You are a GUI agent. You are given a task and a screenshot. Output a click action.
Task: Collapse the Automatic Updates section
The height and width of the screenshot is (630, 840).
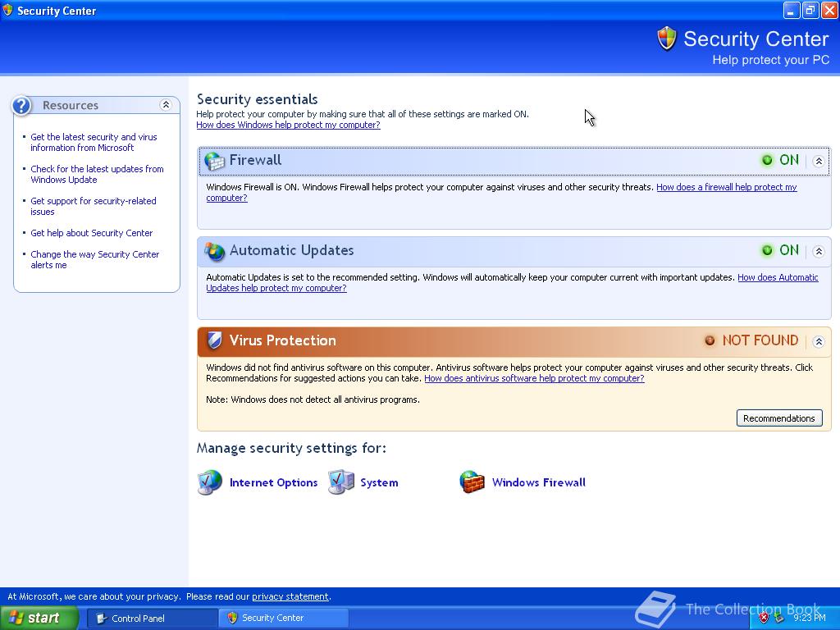click(x=818, y=251)
